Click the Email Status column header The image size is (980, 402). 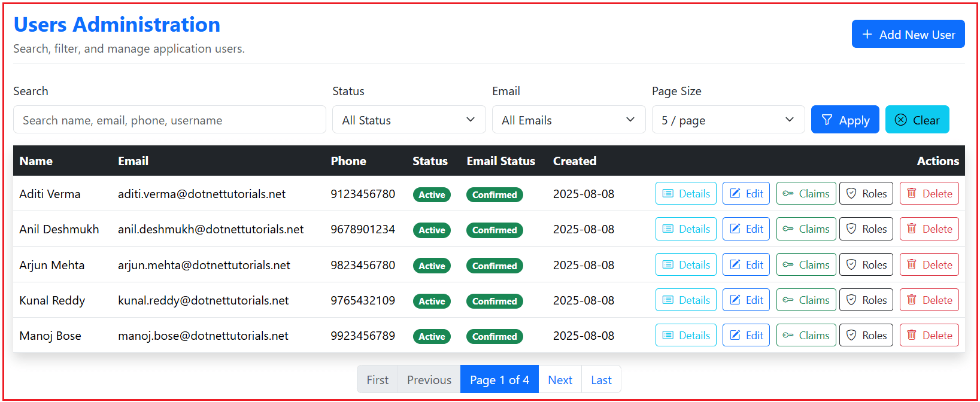(x=501, y=161)
